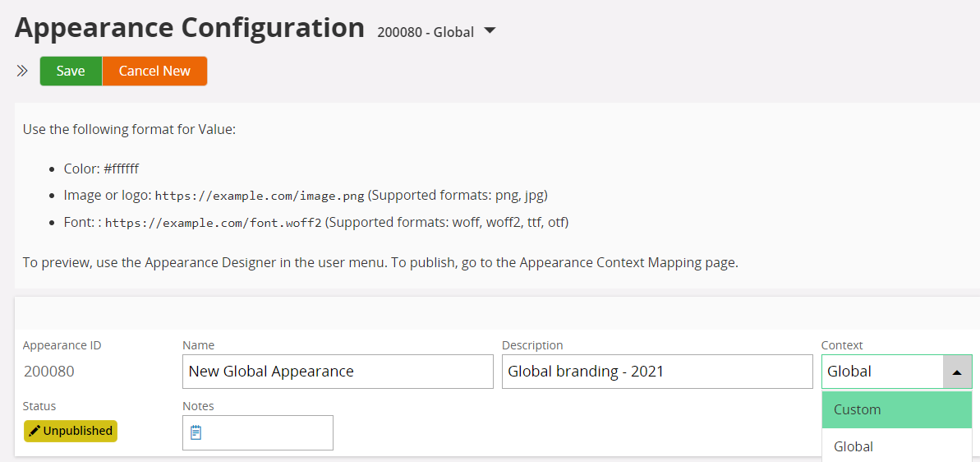Click the Color #ffffff example text

pos(101,169)
